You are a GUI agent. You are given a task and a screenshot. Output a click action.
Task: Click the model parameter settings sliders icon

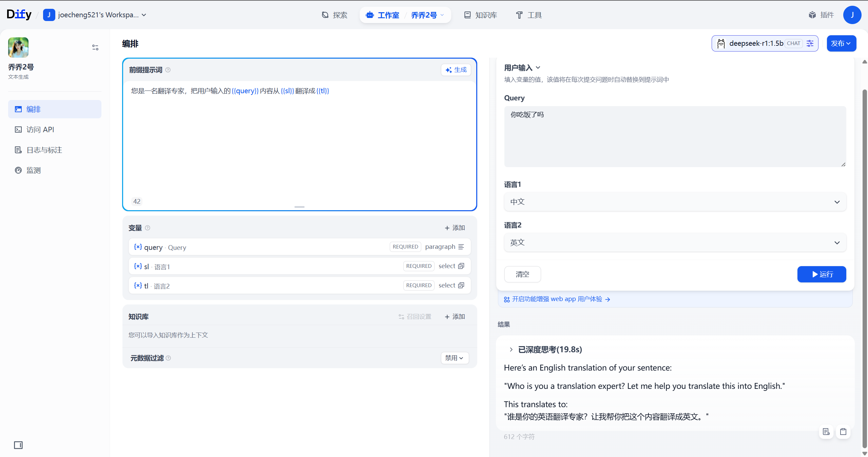pyautogui.click(x=810, y=43)
